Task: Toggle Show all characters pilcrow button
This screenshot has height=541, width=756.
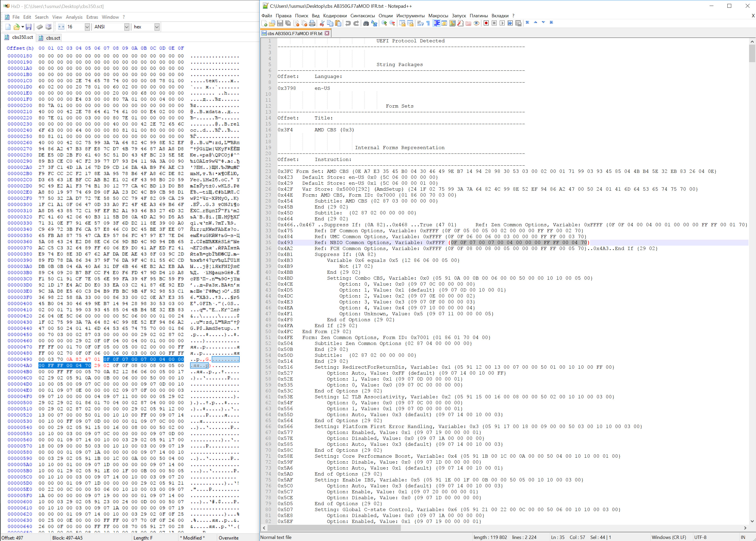Action: point(428,23)
